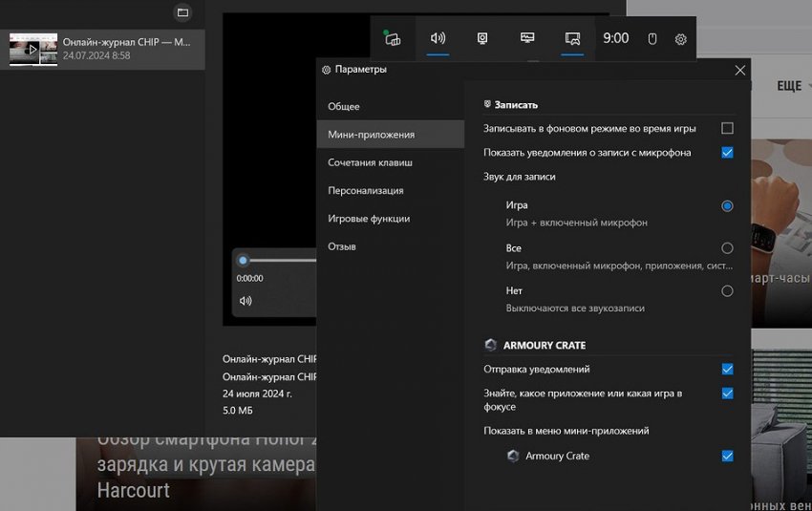Open the "Общее" settings section

coord(344,107)
